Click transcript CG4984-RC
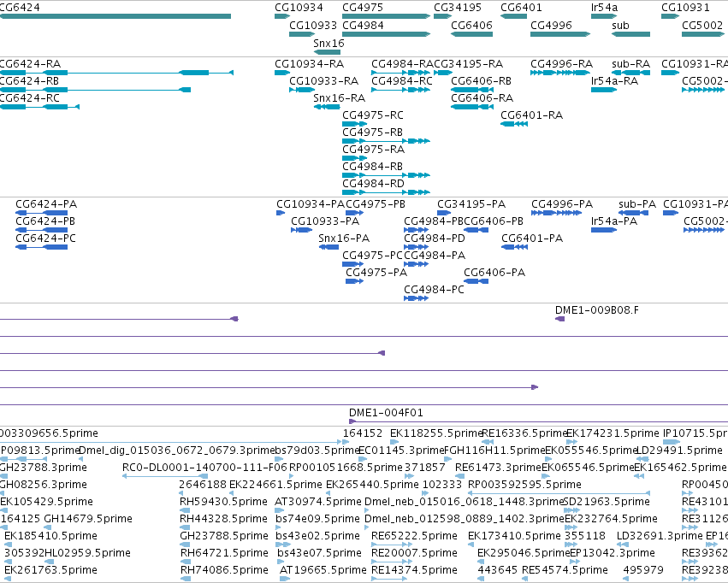The image size is (728, 583). tap(400, 90)
